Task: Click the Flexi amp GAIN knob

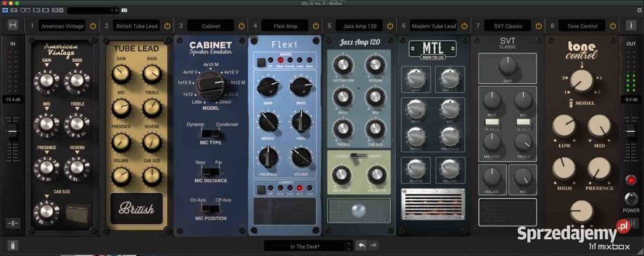Action: (267, 87)
